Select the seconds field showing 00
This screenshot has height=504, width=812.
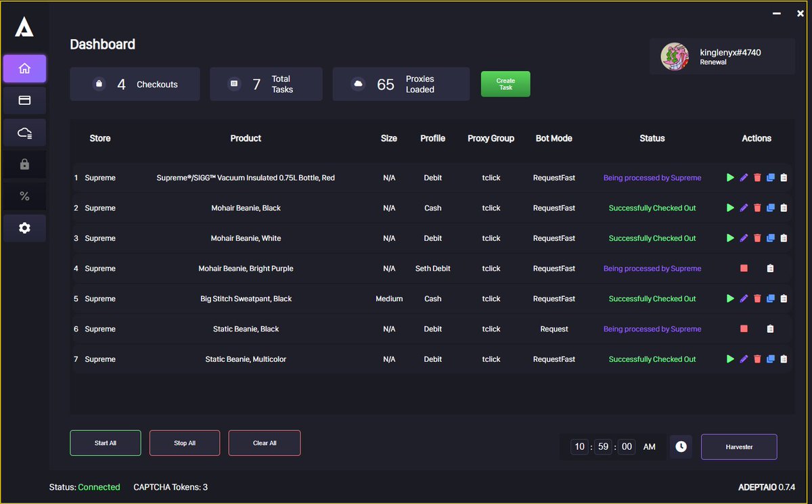[x=627, y=446]
